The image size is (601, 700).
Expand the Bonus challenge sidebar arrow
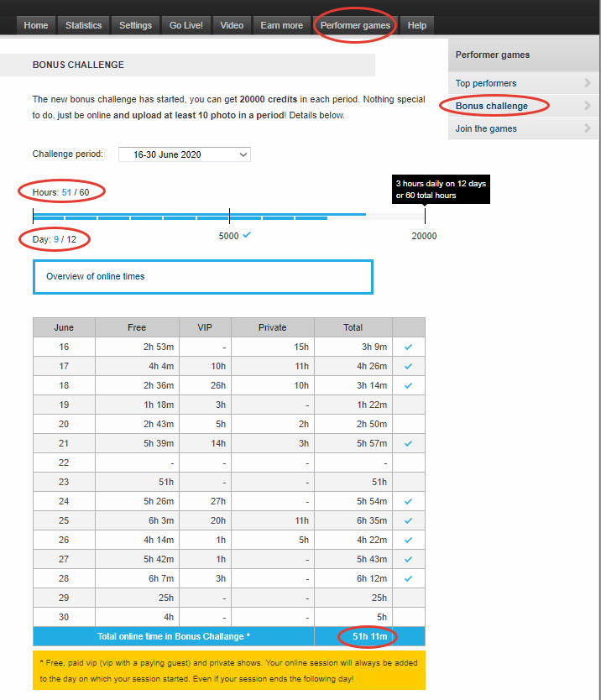[x=588, y=106]
